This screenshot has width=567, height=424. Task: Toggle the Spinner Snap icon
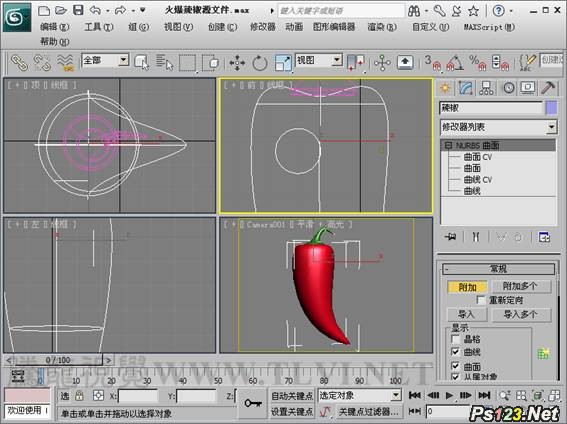tap(500, 63)
